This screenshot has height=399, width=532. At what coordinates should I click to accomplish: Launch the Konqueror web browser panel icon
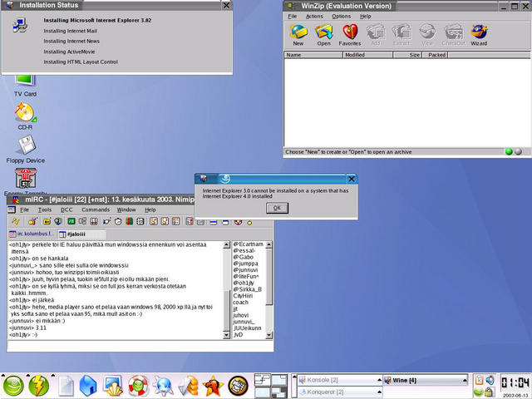(x=163, y=386)
